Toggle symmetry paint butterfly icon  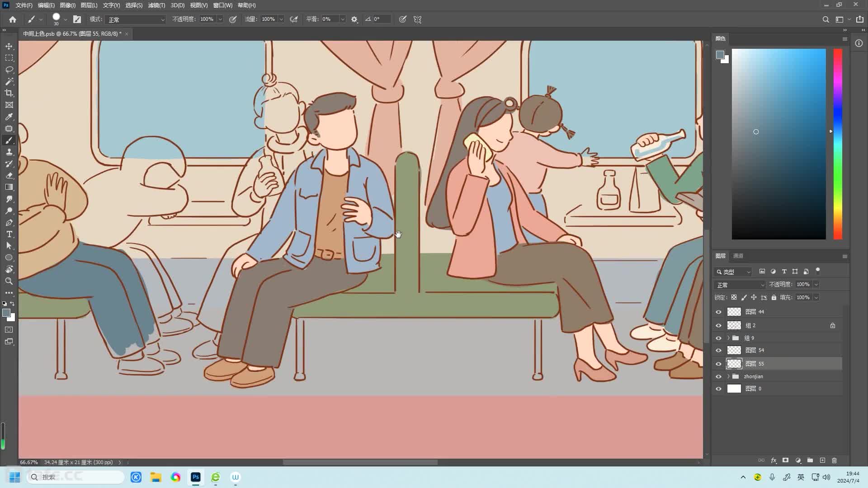pos(417,19)
